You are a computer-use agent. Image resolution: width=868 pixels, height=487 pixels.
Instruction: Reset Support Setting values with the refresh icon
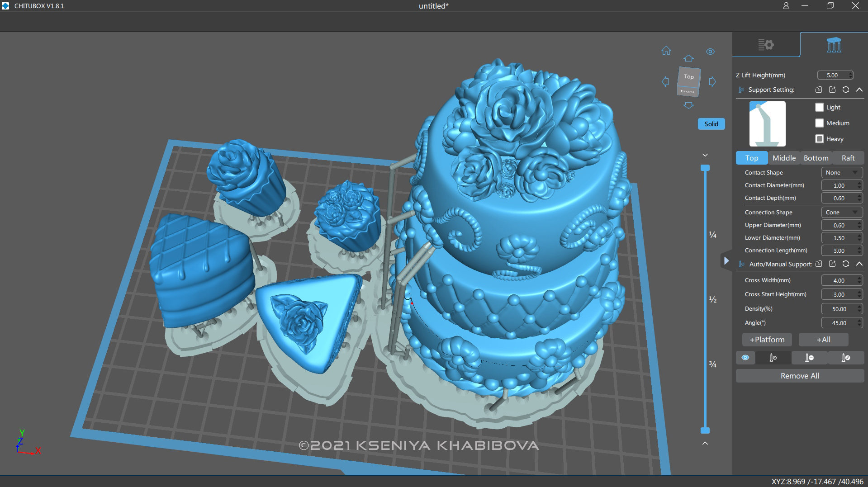pos(846,90)
